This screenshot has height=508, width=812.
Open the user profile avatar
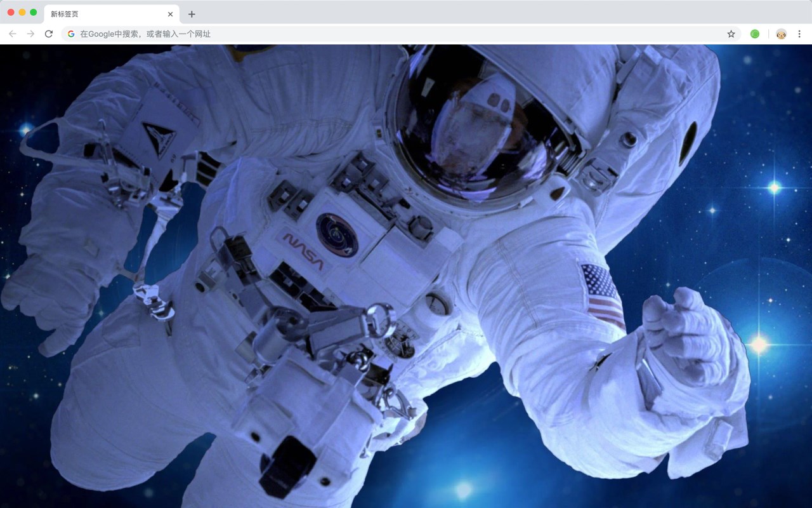(x=782, y=34)
